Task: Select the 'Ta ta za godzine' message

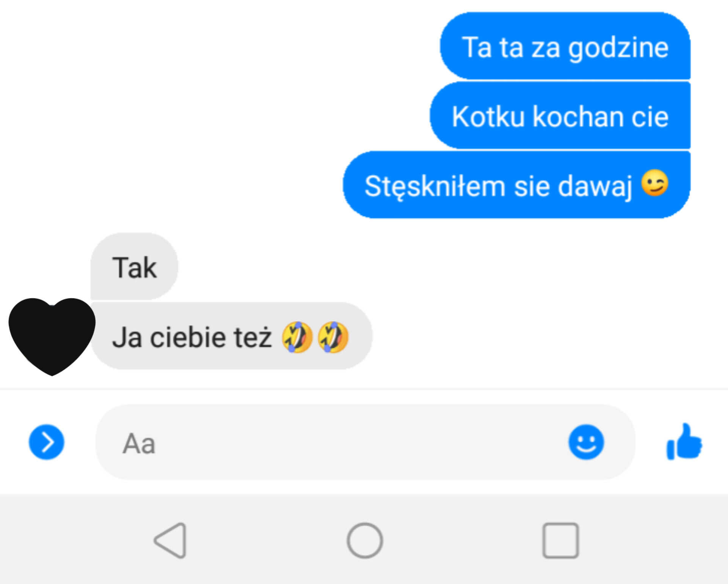Action: 565,46
